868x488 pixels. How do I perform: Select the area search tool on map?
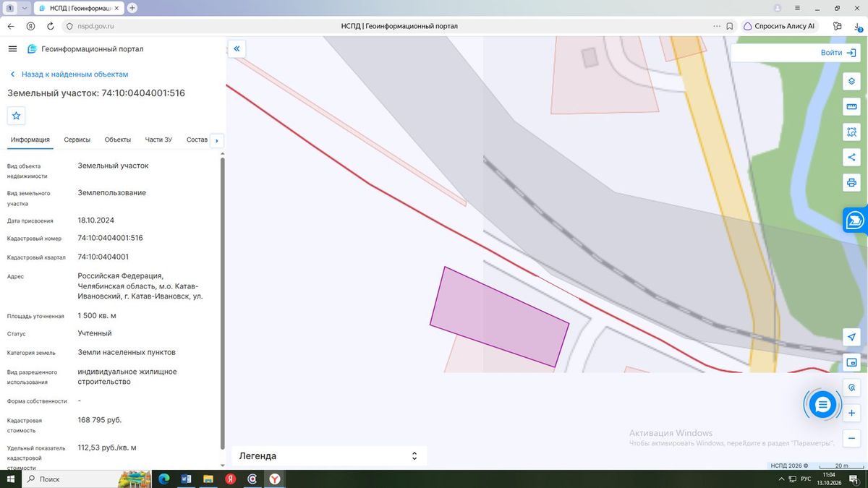coord(851,132)
